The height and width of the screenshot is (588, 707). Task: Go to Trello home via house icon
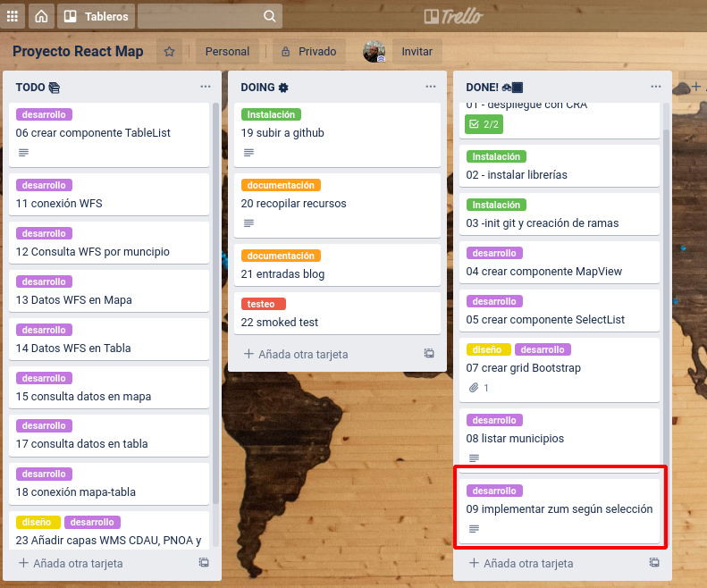pos(41,16)
